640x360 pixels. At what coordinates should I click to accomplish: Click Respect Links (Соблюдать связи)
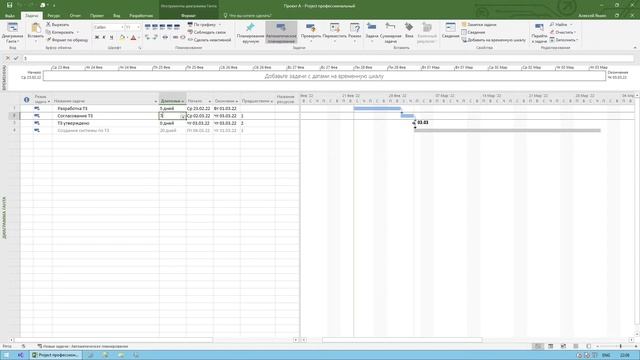click(207, 32)
